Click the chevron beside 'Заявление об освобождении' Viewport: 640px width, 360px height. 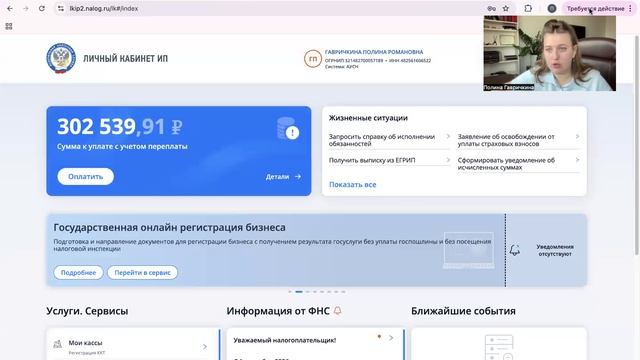pos(577,136)
